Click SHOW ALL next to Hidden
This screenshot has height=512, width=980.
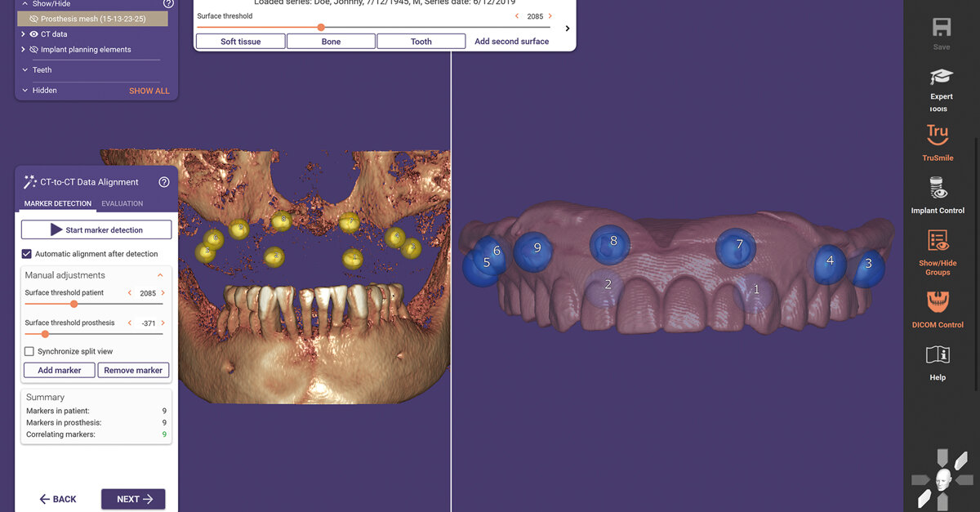click(149, 91)
